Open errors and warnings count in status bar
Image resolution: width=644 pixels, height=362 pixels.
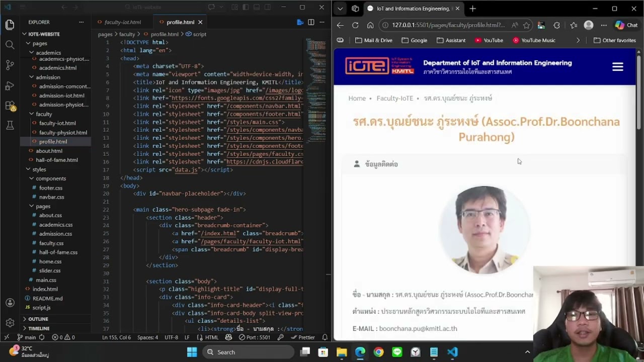click(63, 337)
